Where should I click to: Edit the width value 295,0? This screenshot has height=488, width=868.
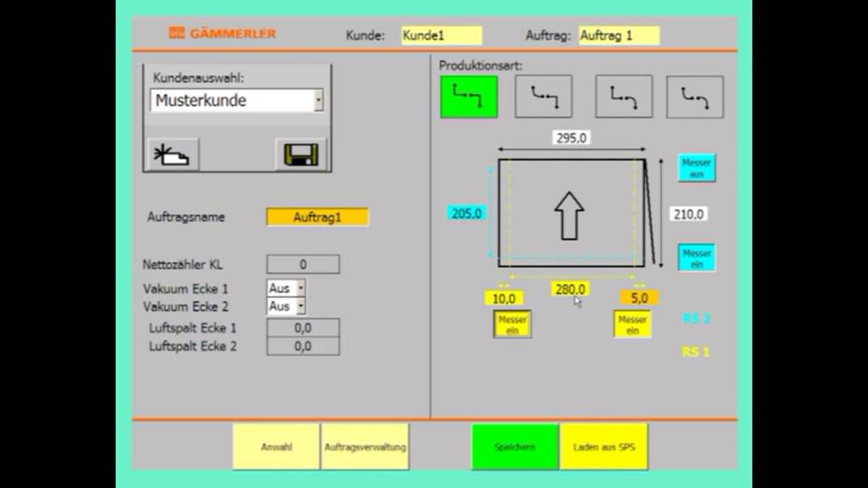pyautogui.click(x=571, y=138)
